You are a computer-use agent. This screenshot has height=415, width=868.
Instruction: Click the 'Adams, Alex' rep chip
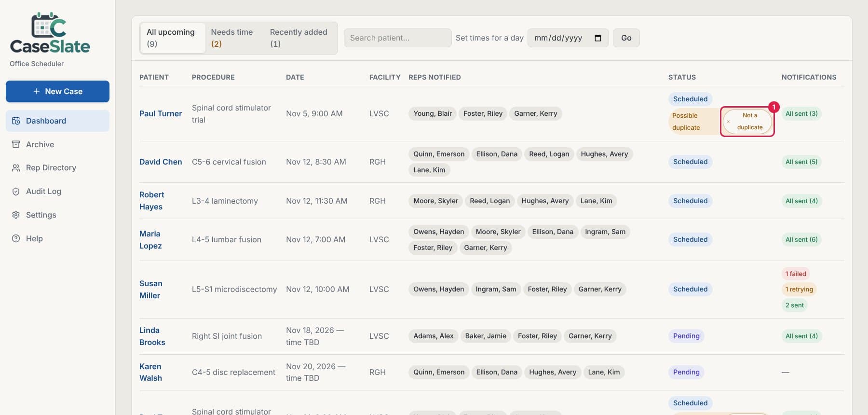tap(433, 336)
